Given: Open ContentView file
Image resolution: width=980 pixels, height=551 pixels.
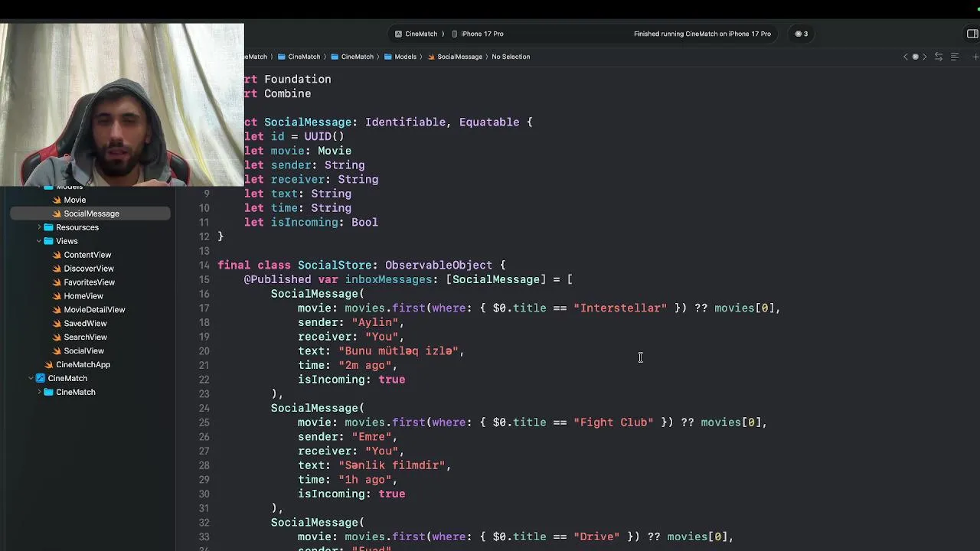Looking at the screenshot, I should (87, 255).
